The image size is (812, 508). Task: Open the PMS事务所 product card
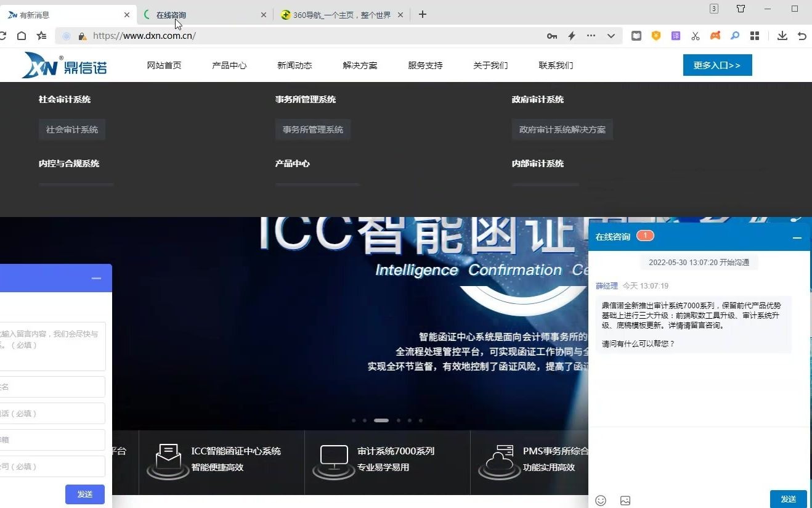point(530,462)
